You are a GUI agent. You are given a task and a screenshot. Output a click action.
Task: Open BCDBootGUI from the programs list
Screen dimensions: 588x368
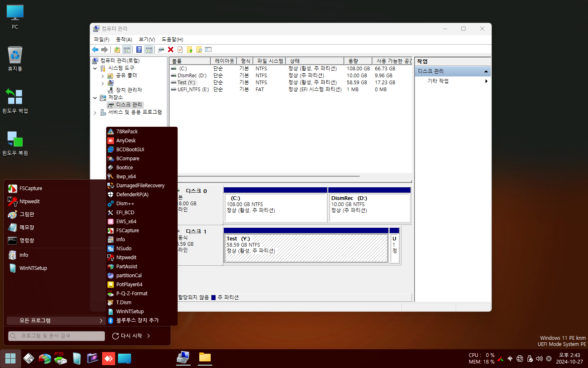coord(141,150)
